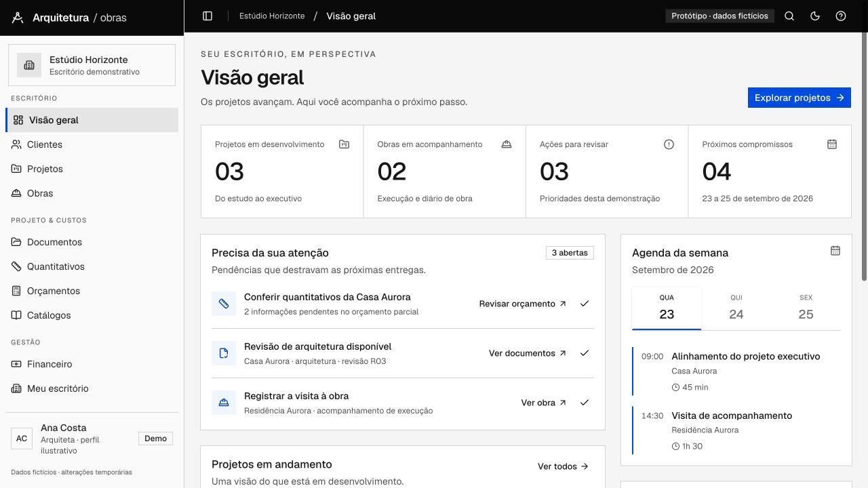Click the Projetos em andamento heading

(x=272, y=464)
